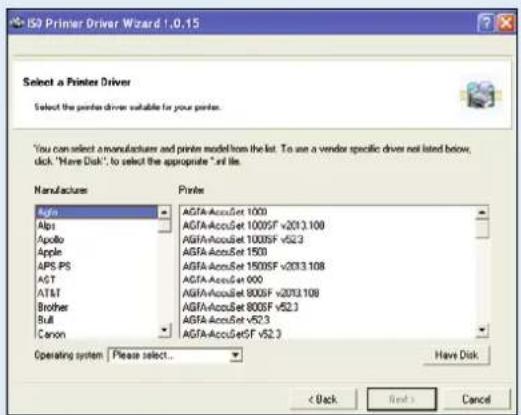
Task: Go back with the Back button
Action: [x=323, y=399]
